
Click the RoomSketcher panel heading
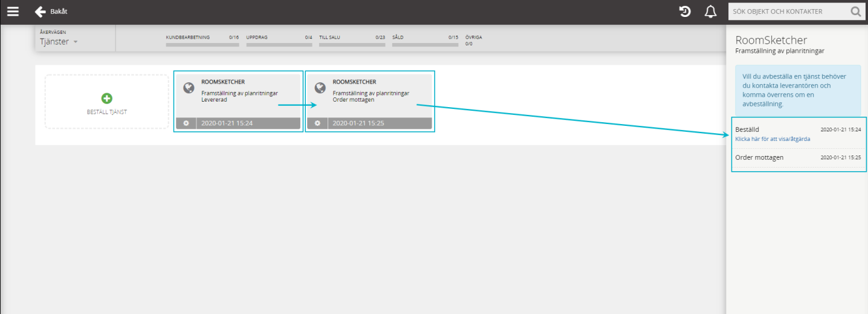point(771,40)
